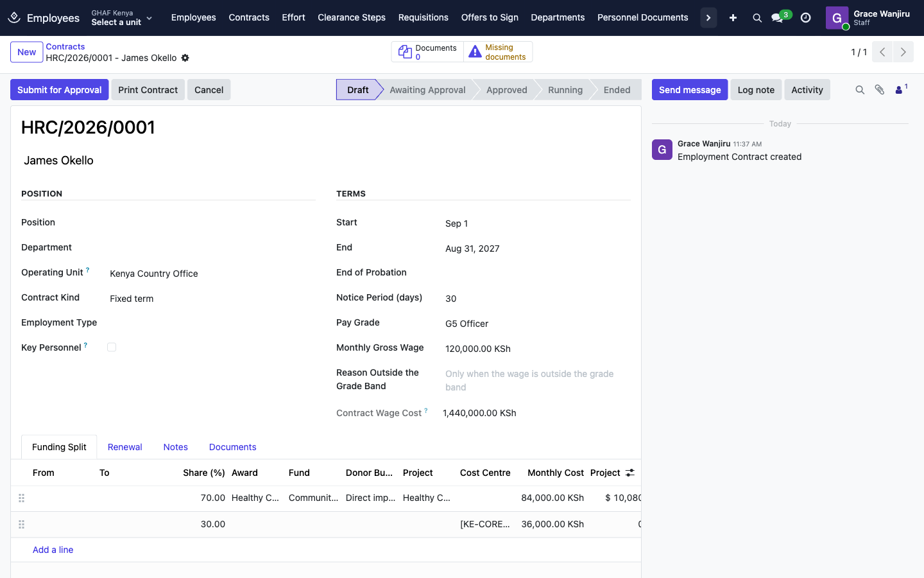The image size is (924, 578).
Task: Click the New record button
Action: pos(27,52)
